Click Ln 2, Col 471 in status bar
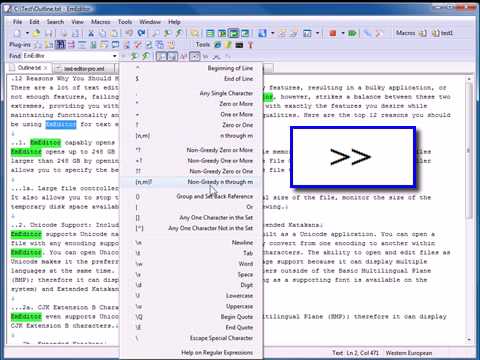The width and height of the screenshot is (480, 360). 362,353
